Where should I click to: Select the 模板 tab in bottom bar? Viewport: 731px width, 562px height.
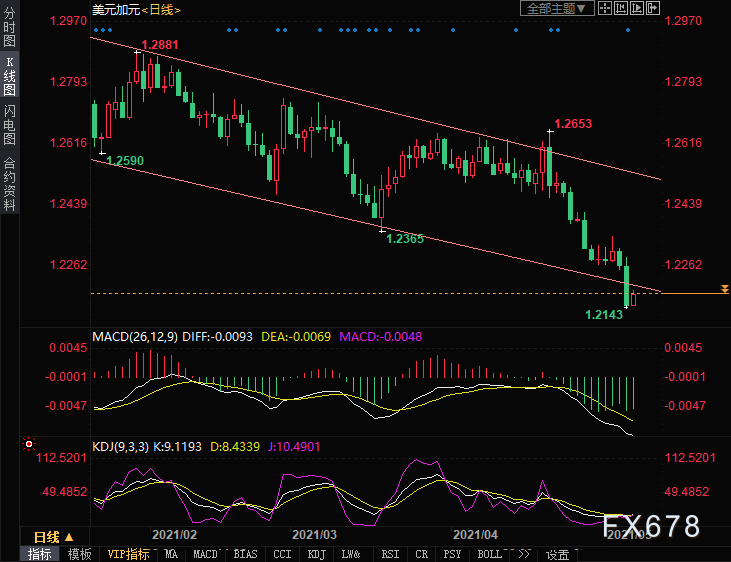tap(80, 554)
